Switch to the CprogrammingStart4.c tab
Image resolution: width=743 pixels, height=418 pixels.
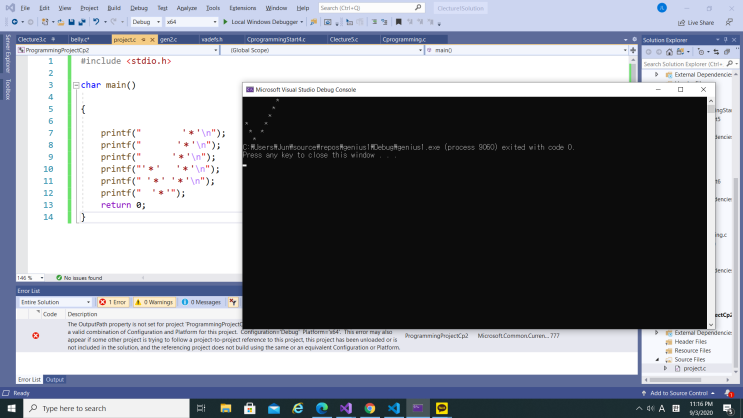276,39
